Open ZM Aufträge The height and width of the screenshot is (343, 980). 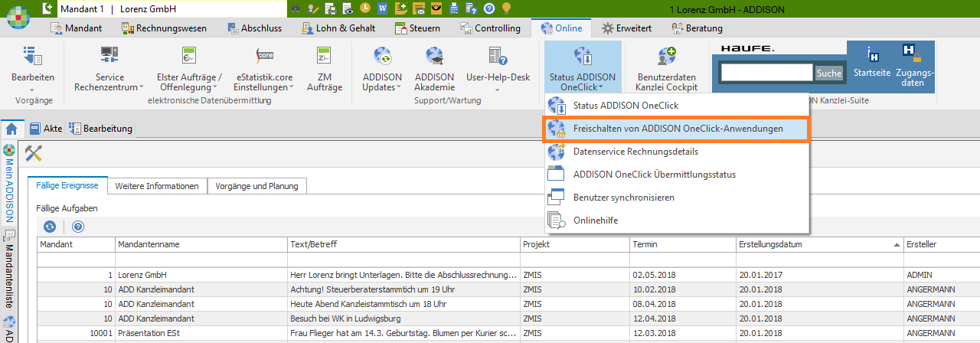click(x=325, y=70)
